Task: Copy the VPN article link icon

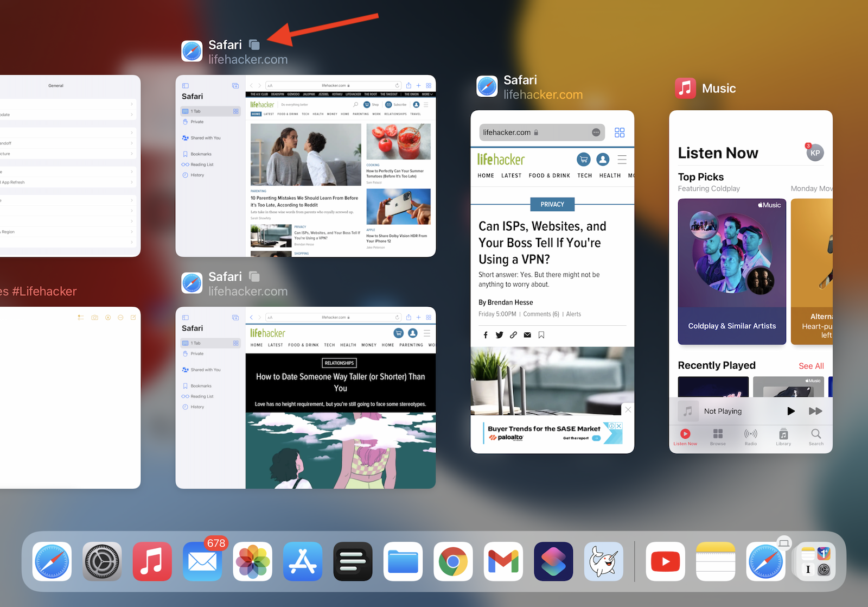Action: point(513,335)
